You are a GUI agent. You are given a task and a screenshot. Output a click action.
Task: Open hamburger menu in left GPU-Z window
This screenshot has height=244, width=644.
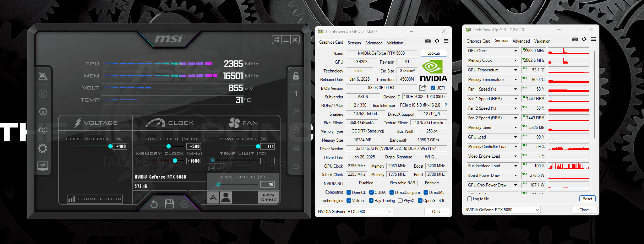tap(446, 41)
